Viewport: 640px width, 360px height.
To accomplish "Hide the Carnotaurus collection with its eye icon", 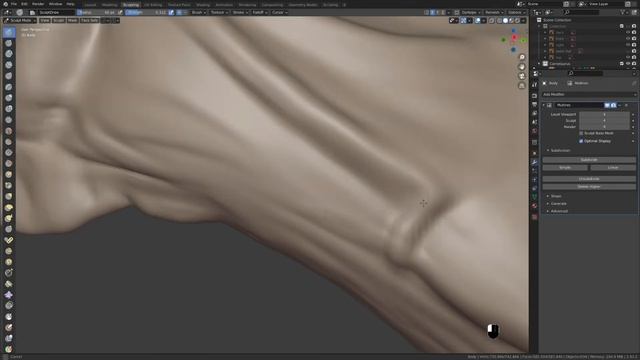I will pos(628,64).
